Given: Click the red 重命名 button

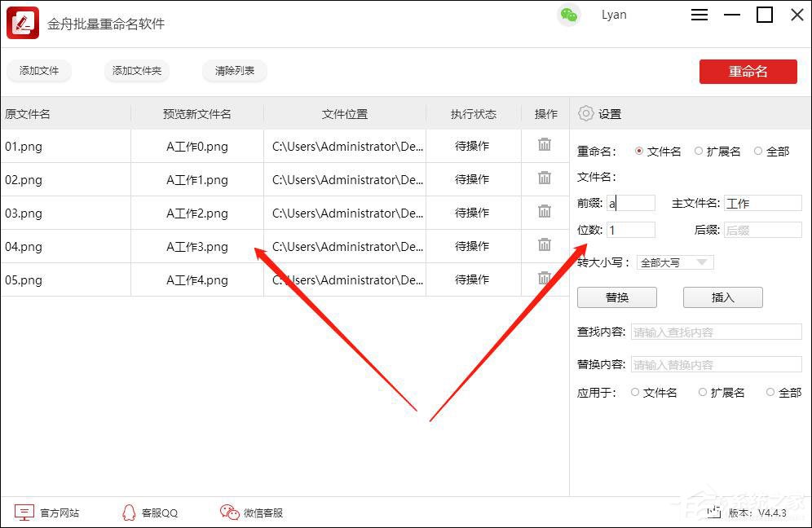Looking at the screenshot, I should (748, 71).
